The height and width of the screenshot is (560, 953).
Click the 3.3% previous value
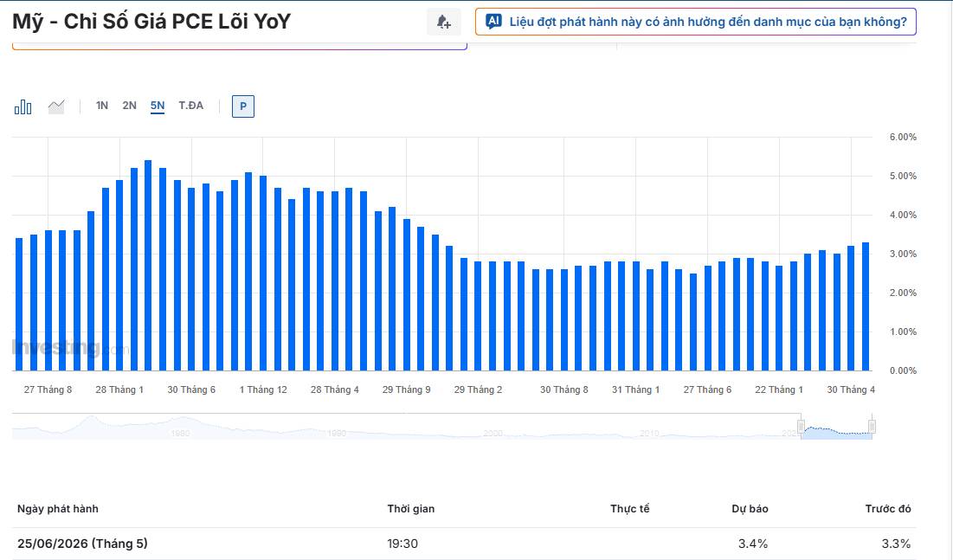point(897,544)
